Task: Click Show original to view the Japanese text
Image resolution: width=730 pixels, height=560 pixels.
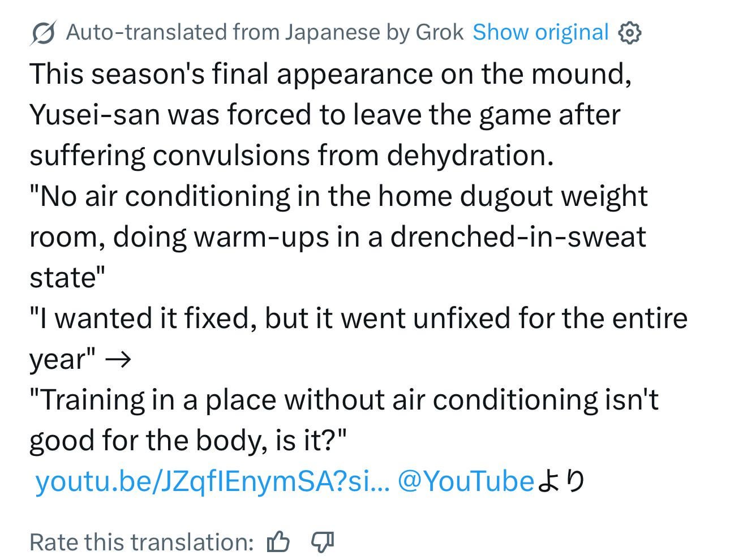Action: (540, 32)
